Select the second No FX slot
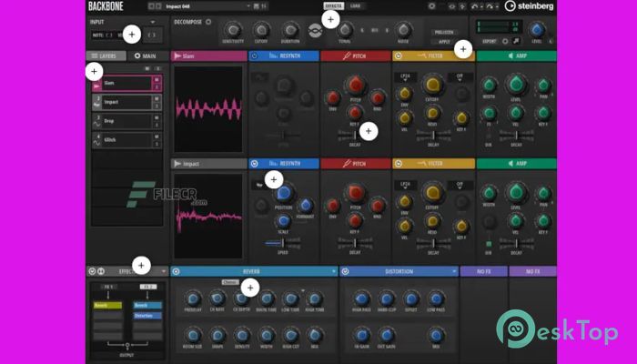637x364 pixels. [532, 271]
